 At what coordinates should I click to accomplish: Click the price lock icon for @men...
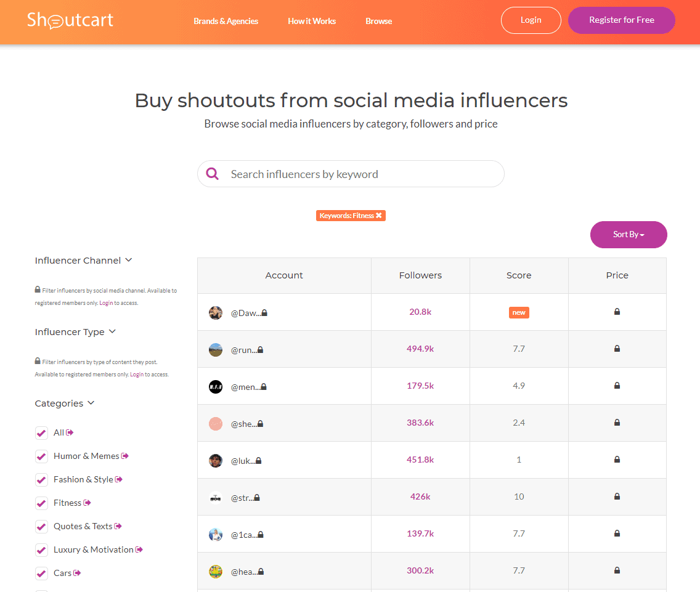coord(617,385)
